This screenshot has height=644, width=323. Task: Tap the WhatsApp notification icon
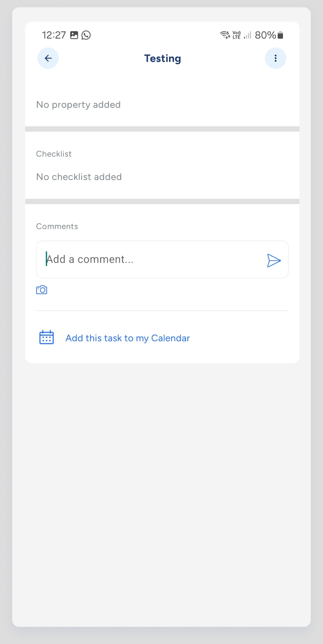86,35
